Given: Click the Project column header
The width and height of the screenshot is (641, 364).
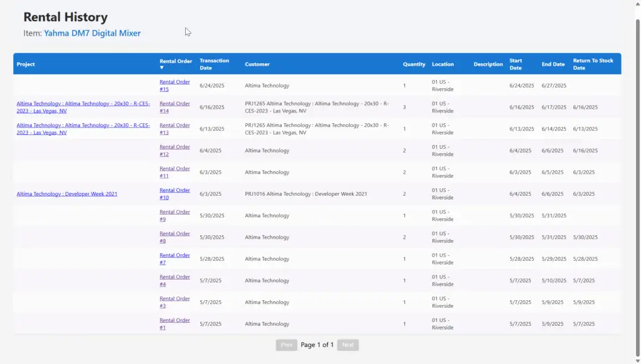Looking at the screenshot, I should (26, 64).
